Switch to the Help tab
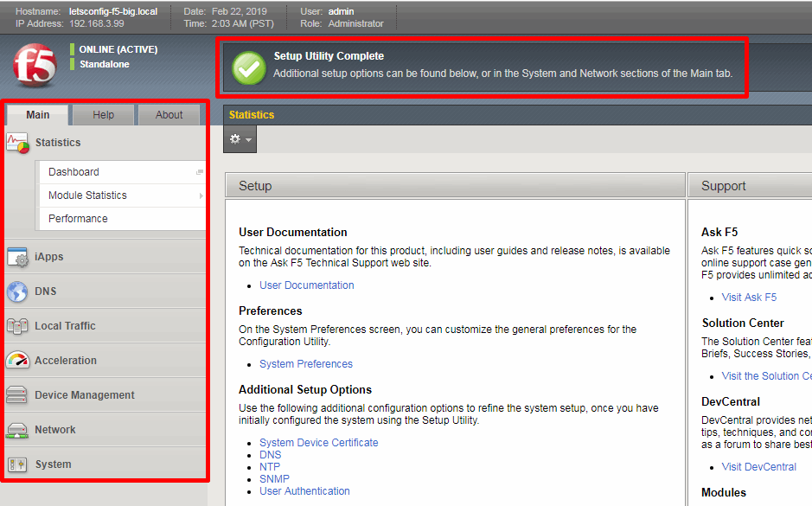Screen dimensions: 812x506 point(104,115)
